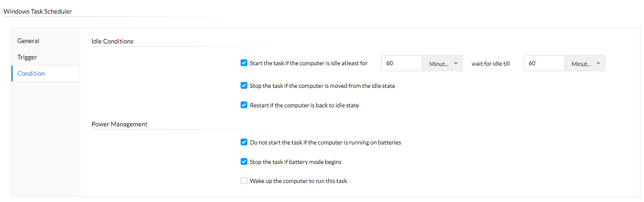This screenshot has width=644, height=202.
Task: Click the 'wait for idle till' label
Action: click(x=491, y=64)
